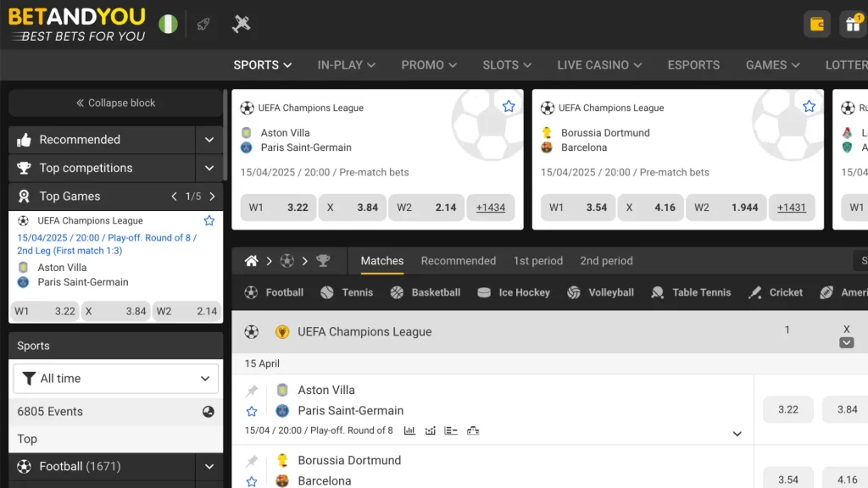
Task: Open the PROMO menu
Action: 429,64
